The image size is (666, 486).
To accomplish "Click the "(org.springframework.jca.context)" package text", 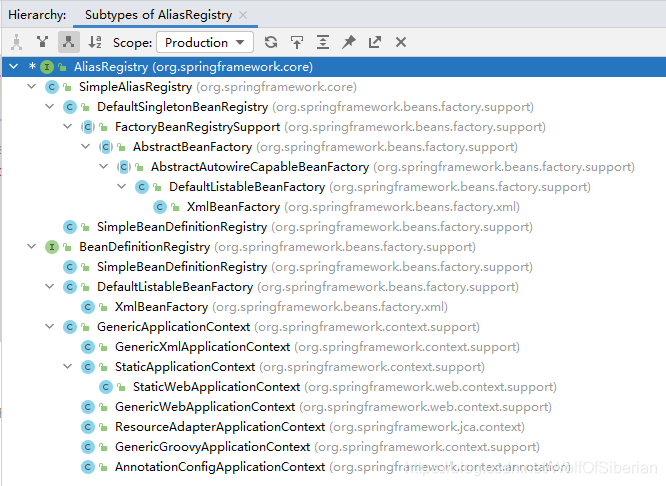I will pyautogui.click(x=427, y=426).
